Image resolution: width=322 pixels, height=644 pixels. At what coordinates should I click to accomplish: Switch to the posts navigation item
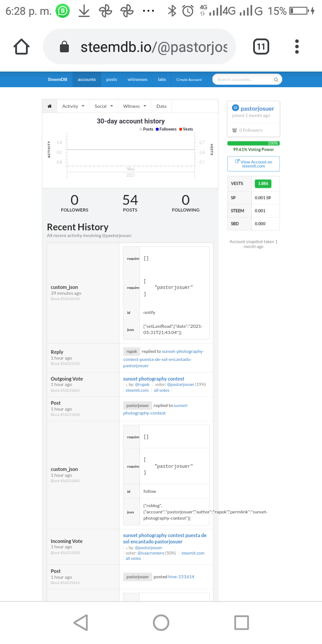coord(112,80)
